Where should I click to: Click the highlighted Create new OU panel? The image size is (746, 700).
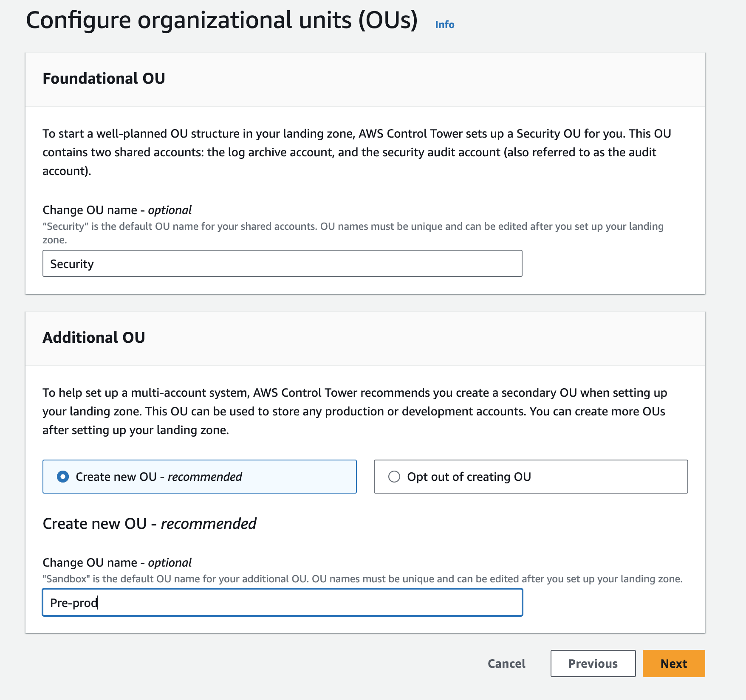tap(200, 477)
